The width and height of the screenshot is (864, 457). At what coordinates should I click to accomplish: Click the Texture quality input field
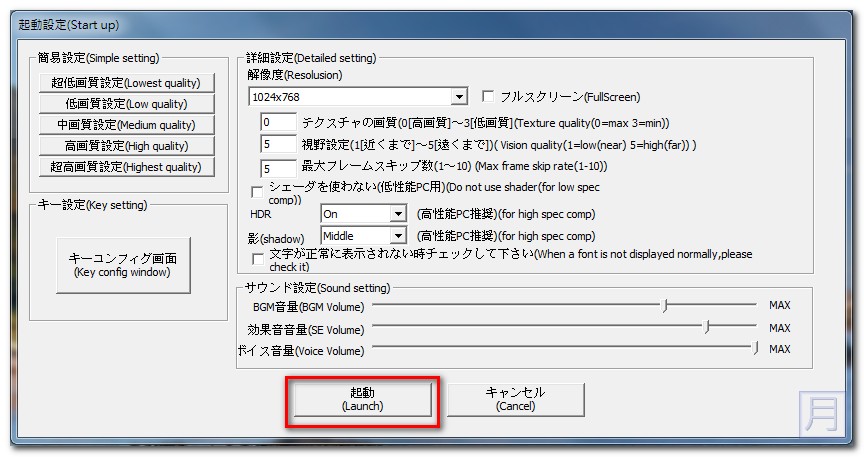coord(277,123)
